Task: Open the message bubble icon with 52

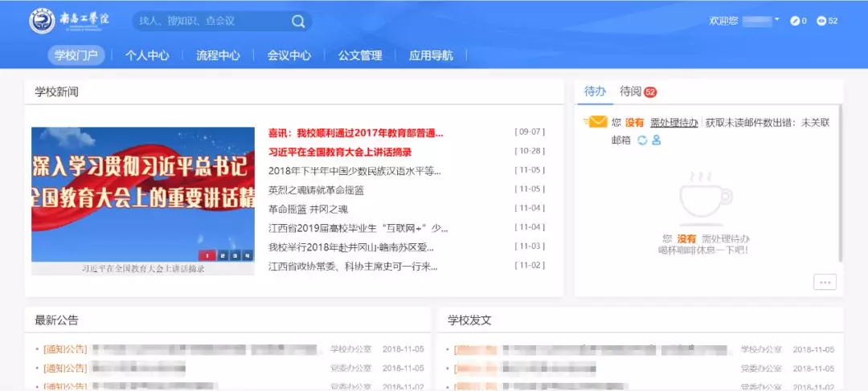Action: pyautogui.click(x=821, y=21)
